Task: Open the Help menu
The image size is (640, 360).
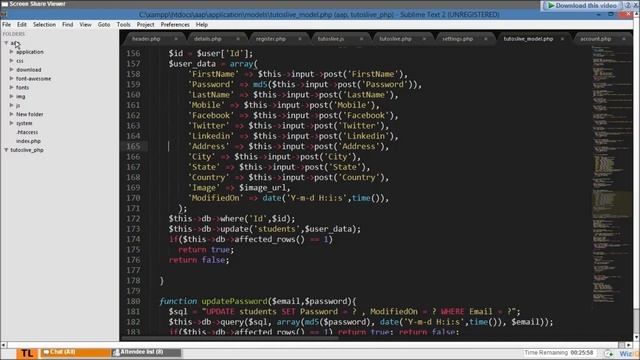Action: [202, 24]
